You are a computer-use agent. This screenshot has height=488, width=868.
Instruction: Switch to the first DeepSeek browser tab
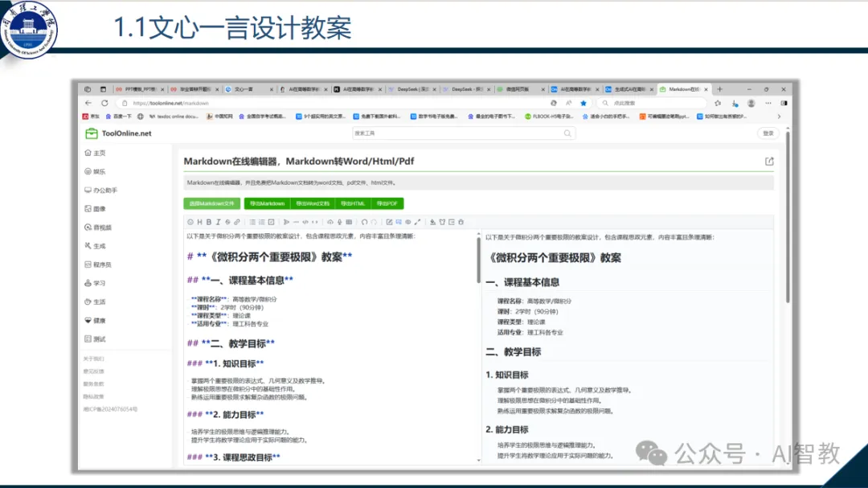click(412, 89)
